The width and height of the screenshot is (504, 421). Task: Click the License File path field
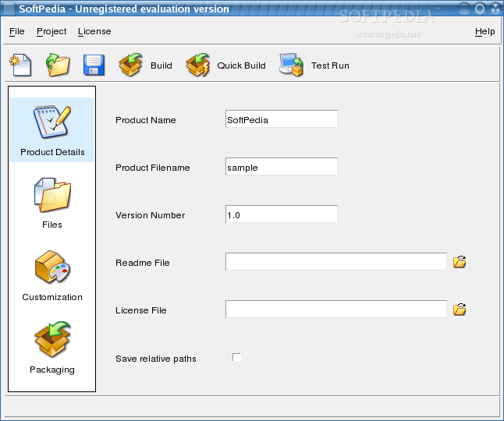point(336,310)
